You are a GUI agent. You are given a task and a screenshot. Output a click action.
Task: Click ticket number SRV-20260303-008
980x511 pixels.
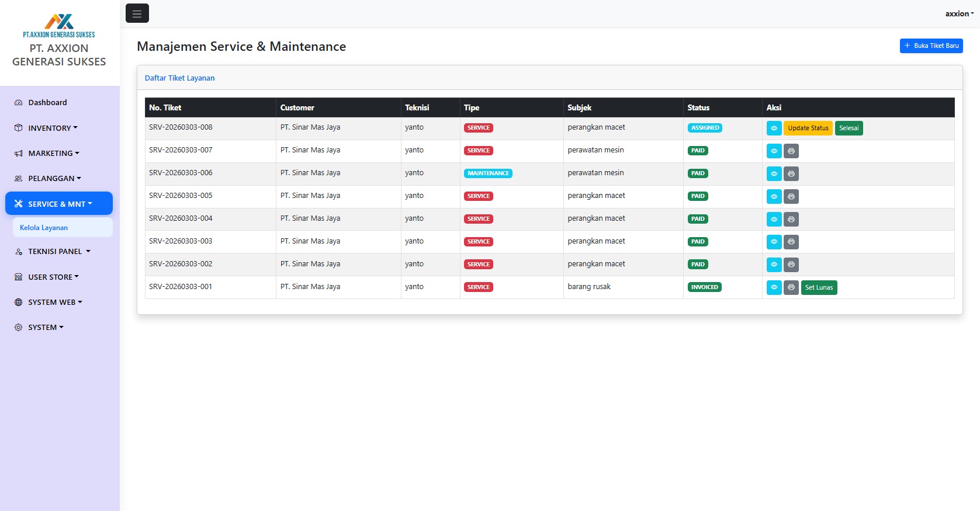(x=181, y=127)
